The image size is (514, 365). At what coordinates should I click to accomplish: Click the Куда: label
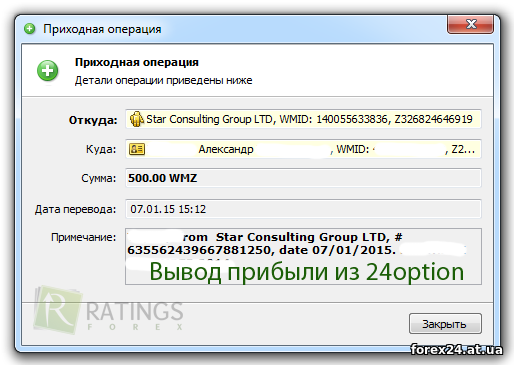tap(101, 149)
